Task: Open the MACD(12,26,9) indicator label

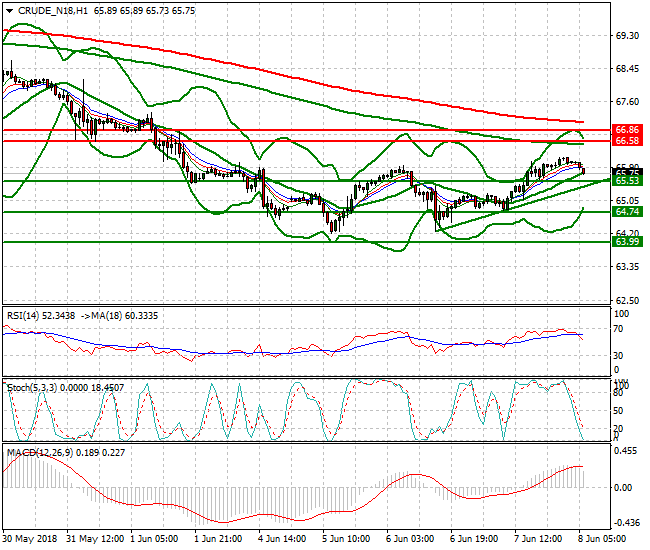Action: (x=38, y=453)
